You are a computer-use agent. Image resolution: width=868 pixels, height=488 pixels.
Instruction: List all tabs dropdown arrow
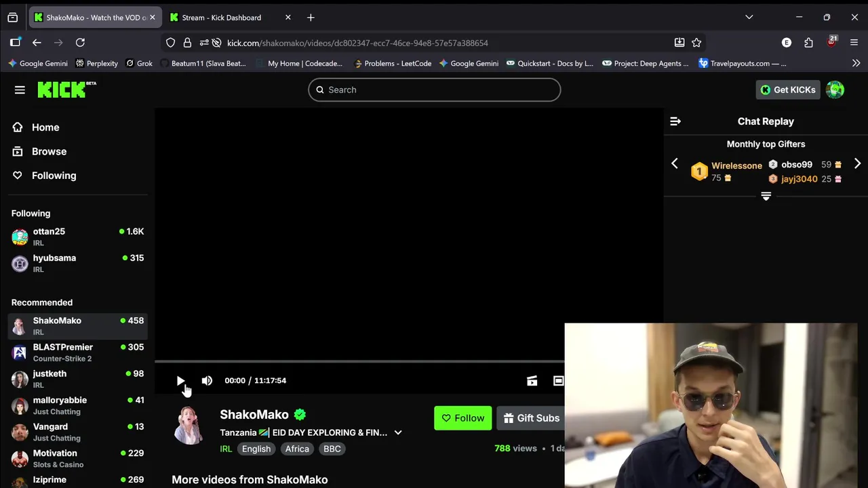coord(749,18)
